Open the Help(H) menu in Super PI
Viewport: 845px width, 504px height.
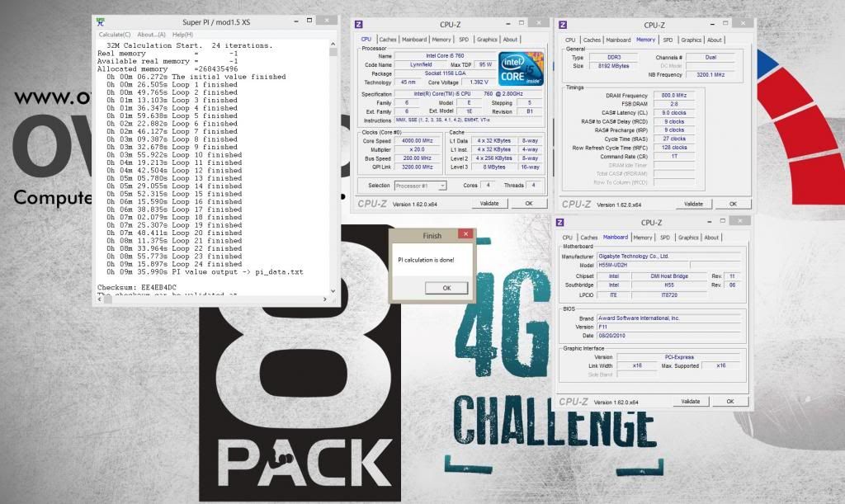182,35
